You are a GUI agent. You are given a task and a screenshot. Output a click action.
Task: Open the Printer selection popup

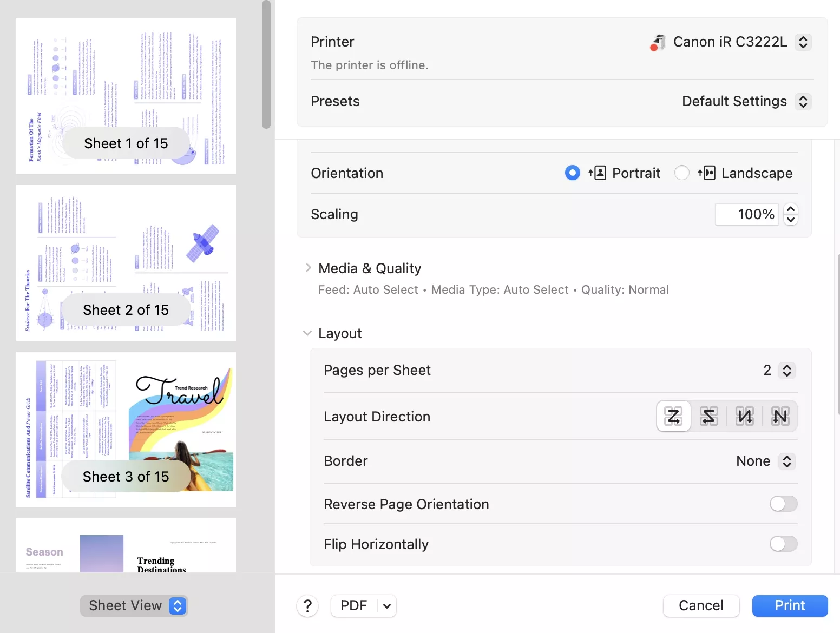point(803,42)
